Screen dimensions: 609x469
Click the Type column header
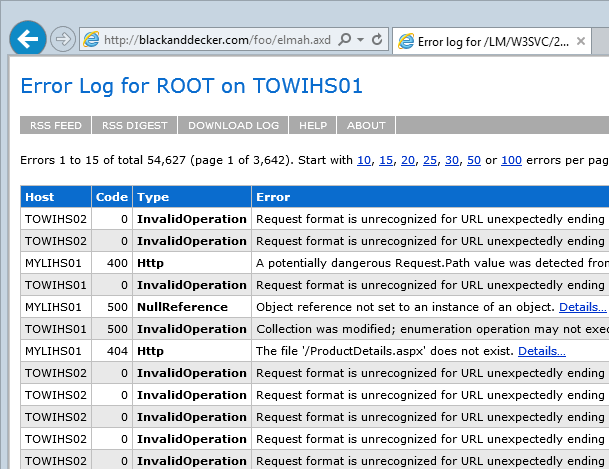pyautogui.click(x=192, y=197)
